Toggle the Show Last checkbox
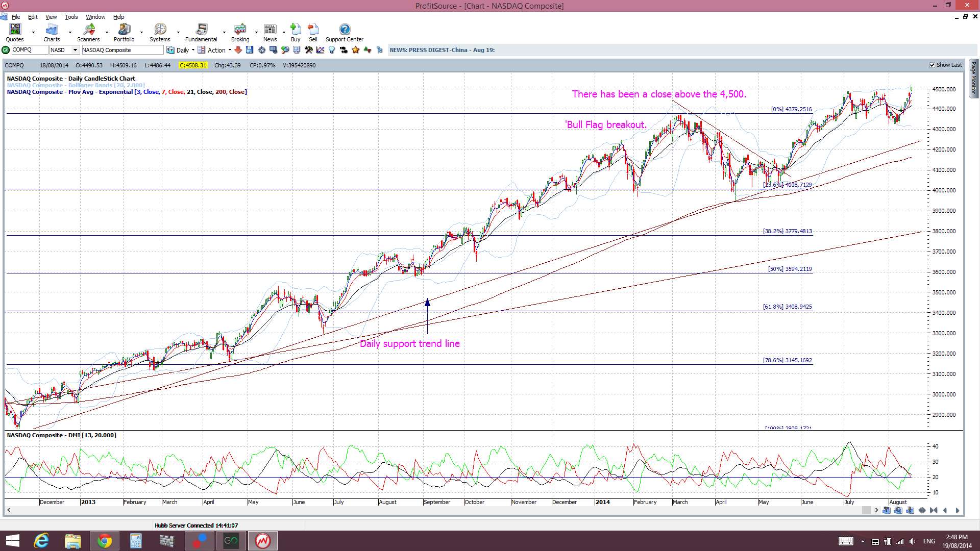 pyautogui.click(x=932, y=65)
